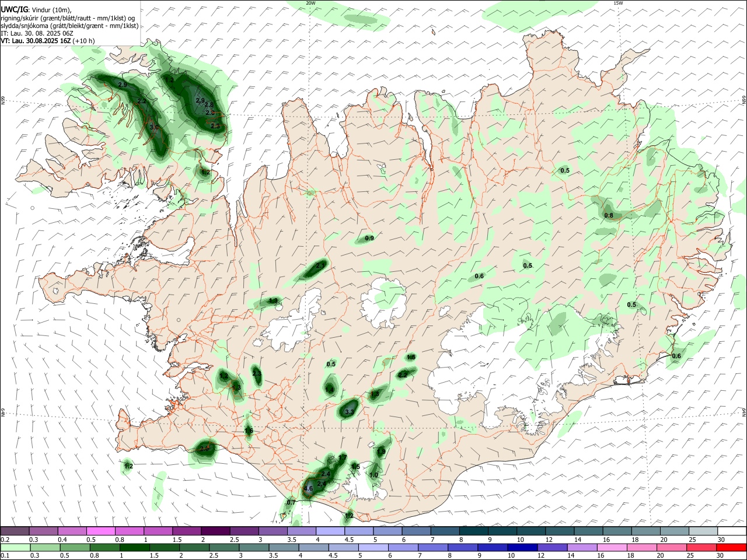
Task: Pick the palest green 0.1 swatch in the rain scale
Action: coord(15,547)
